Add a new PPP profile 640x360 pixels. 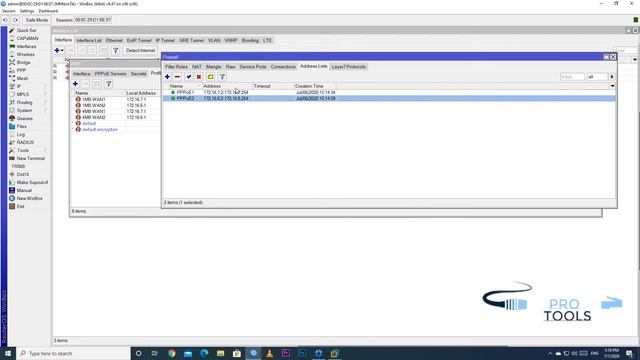[x=75, y=84]
